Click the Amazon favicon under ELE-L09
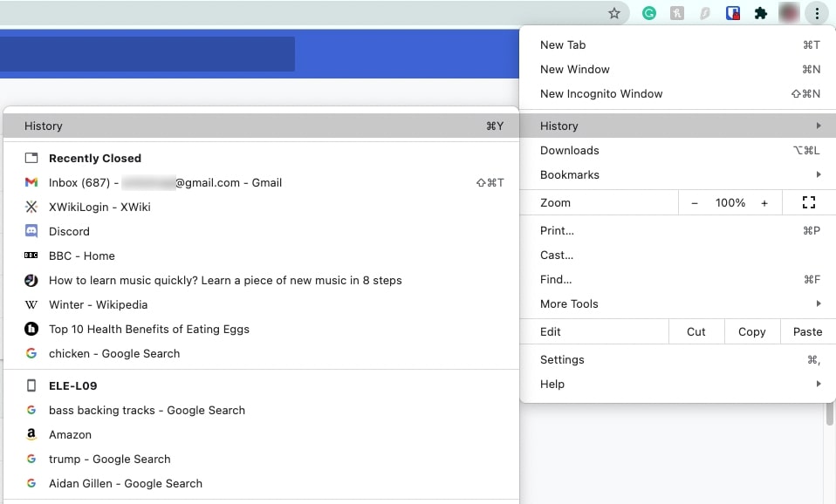Image resolution: width=836 pixels, height=504 pixels. (31, 434)
